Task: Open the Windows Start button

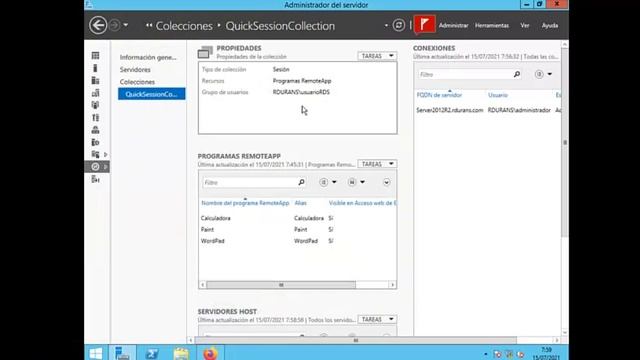Action: [x=96, y=353]
